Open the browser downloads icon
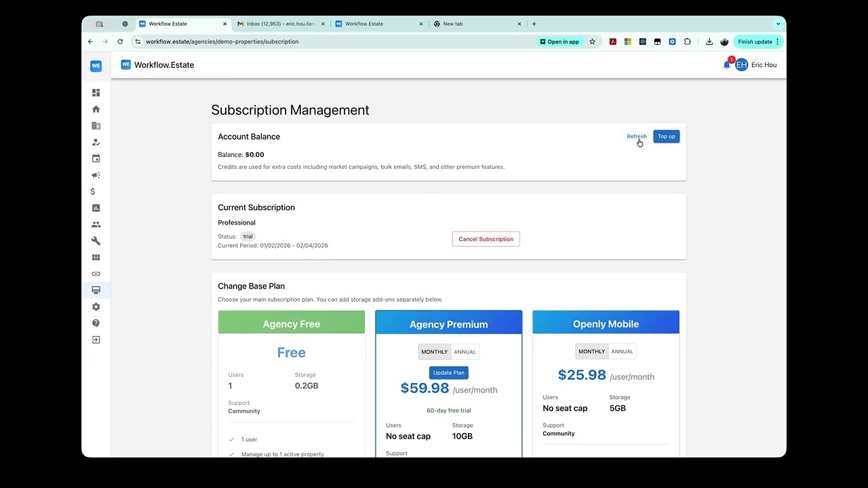This screenshot has height=488, width=868. pyautogui.click(x=709, y=41)
